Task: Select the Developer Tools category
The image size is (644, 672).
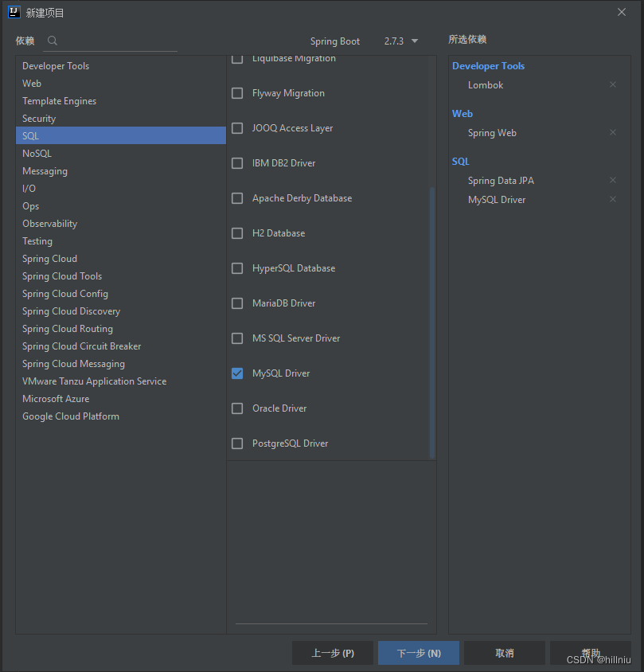Action: coord(121,66)
